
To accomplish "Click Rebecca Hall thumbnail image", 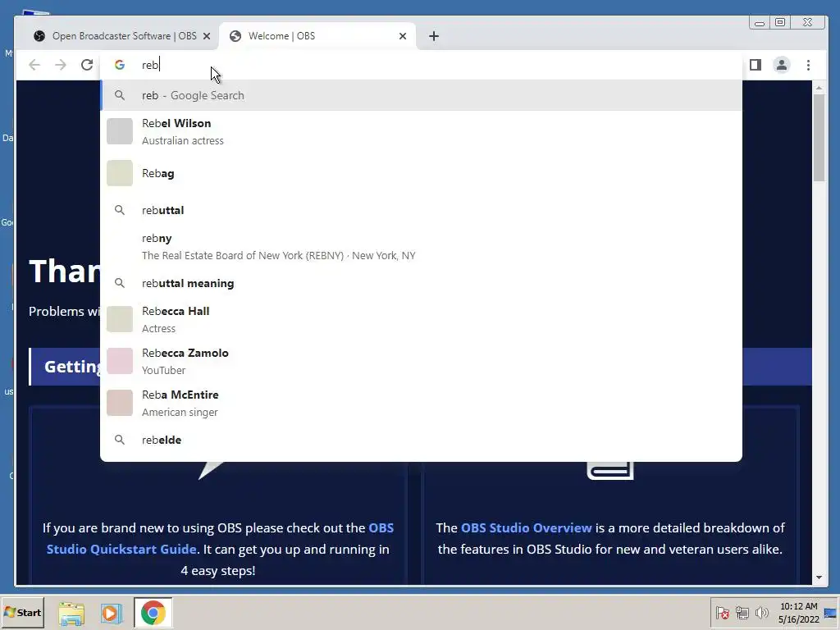I will pos(120,319).
